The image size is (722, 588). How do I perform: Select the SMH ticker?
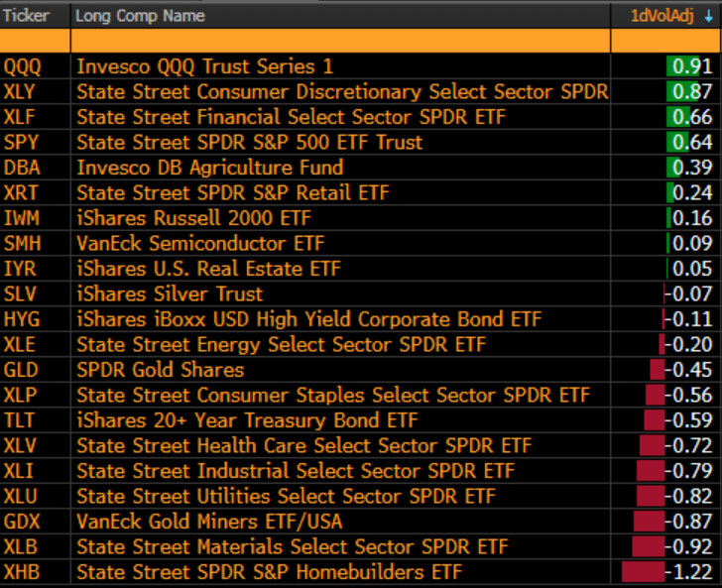point(22,243)
